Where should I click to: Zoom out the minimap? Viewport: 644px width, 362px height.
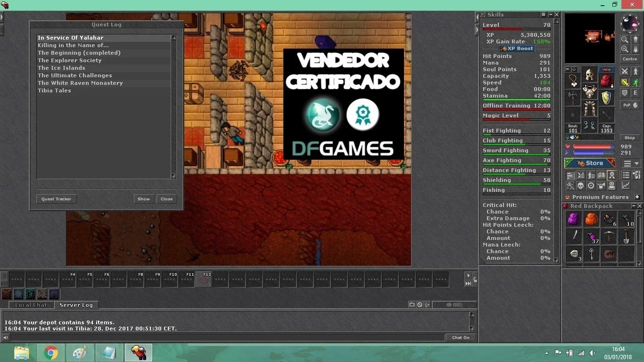pos(625,40)
